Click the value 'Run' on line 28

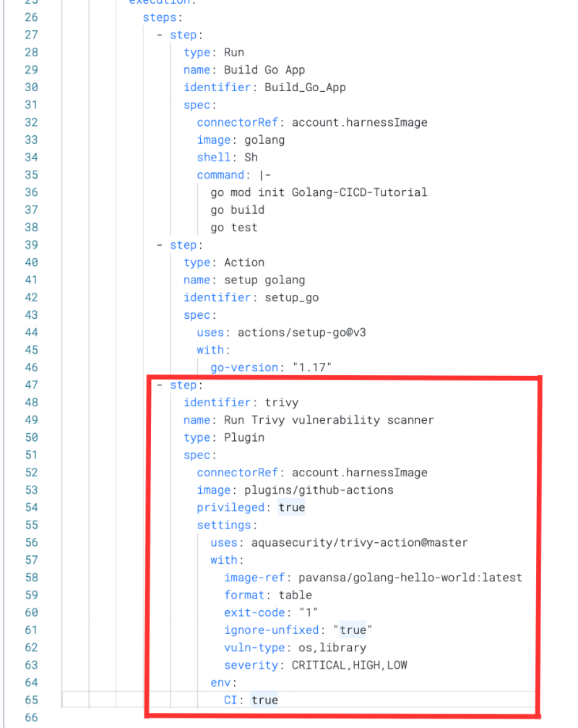click(234, 53)
